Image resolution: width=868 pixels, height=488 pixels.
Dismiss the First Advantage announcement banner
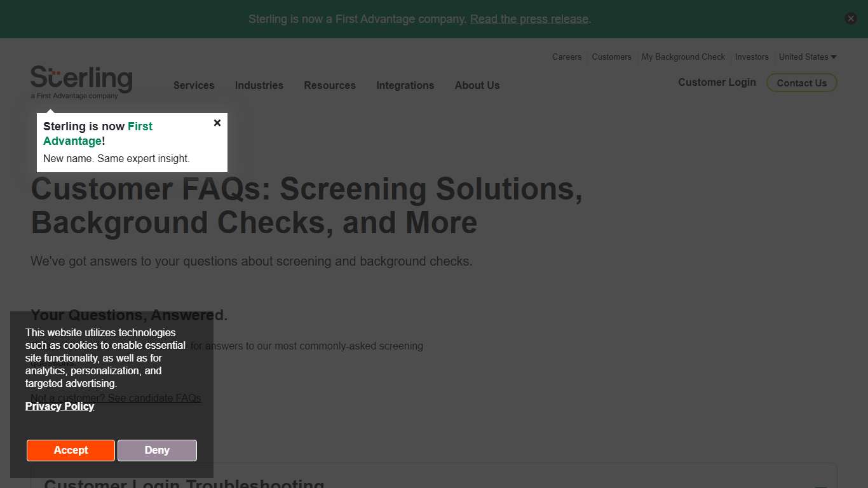tap(850, 18)
